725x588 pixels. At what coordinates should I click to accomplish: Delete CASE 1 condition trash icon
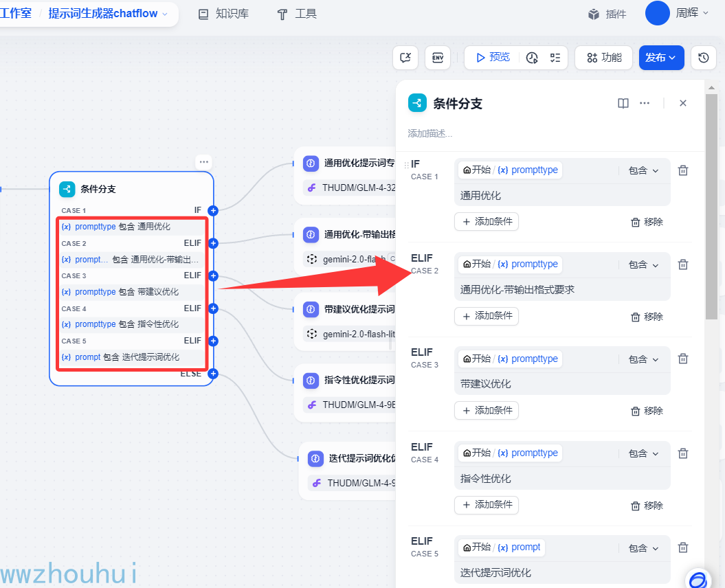point(682,170)
